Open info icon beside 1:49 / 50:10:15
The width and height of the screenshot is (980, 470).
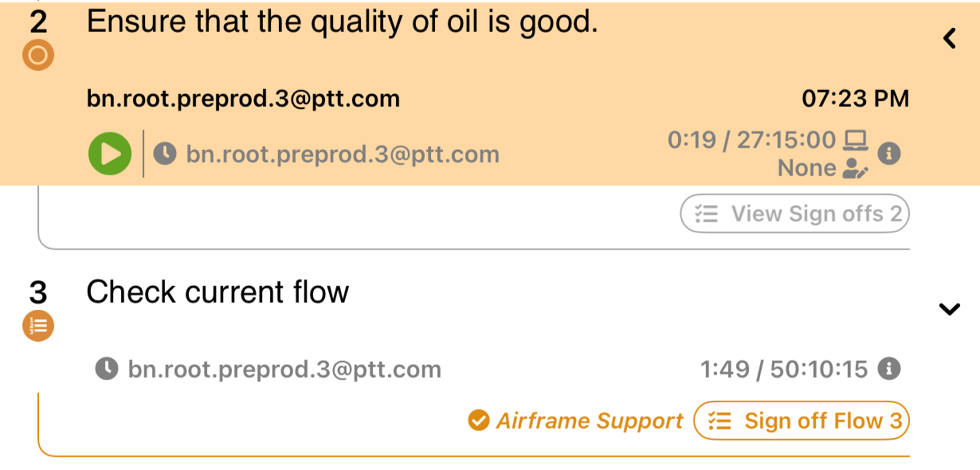[888, 369]
